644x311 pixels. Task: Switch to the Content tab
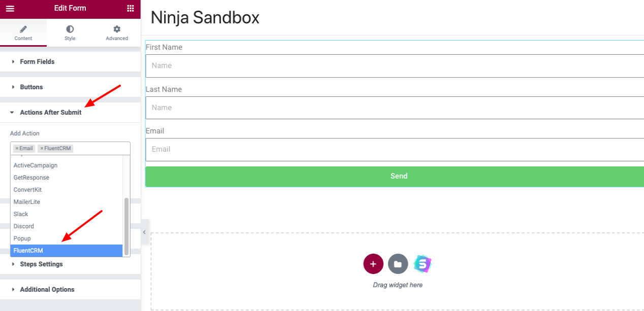tap(23, 32)
